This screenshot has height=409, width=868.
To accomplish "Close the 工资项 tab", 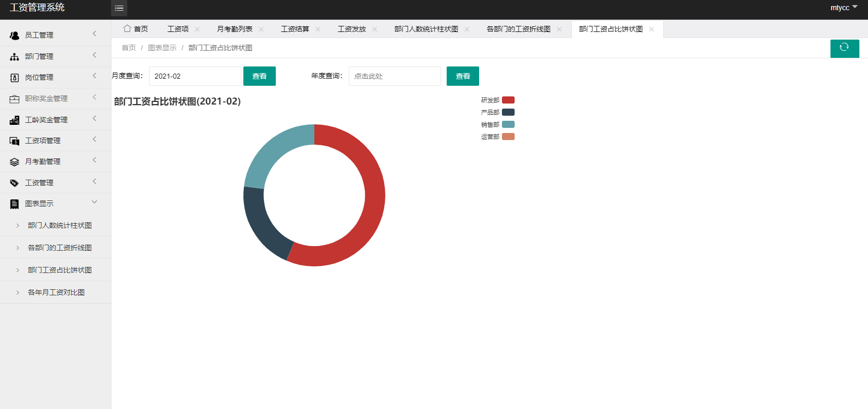I will click(197, 29).
